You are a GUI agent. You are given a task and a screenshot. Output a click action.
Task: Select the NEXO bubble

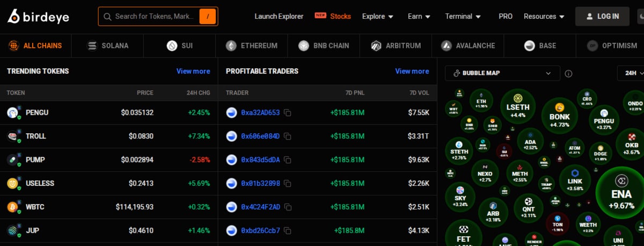point(485,173)
